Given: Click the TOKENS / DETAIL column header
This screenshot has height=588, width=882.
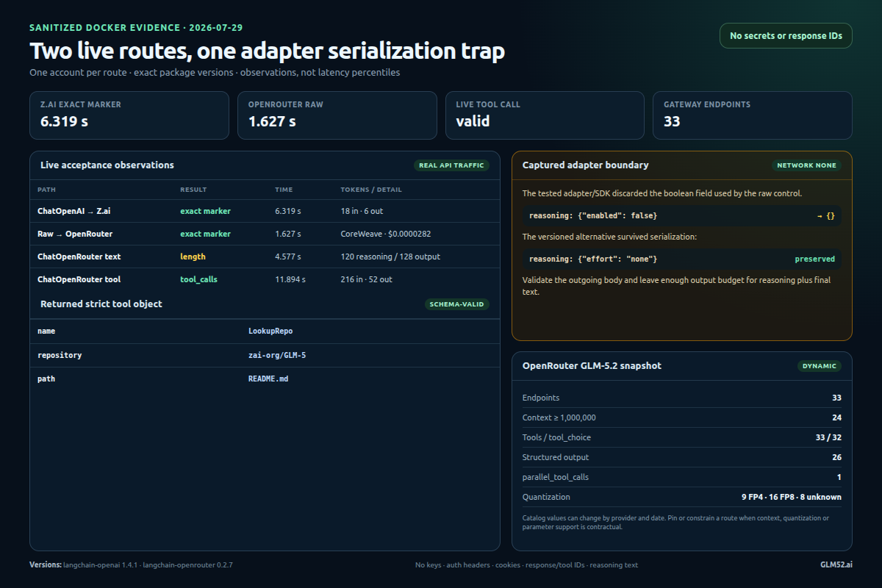Looking at the screenshot, I should pos(371,190).
